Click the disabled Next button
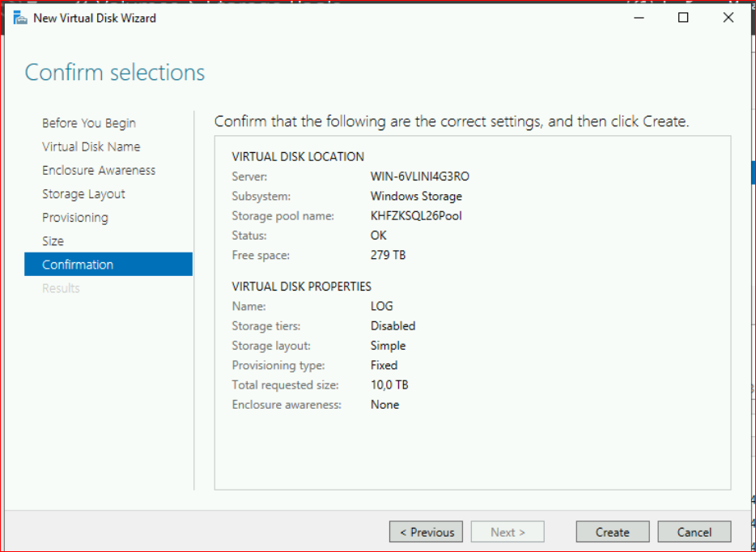 pyautogui.click(x=508, y=532)
